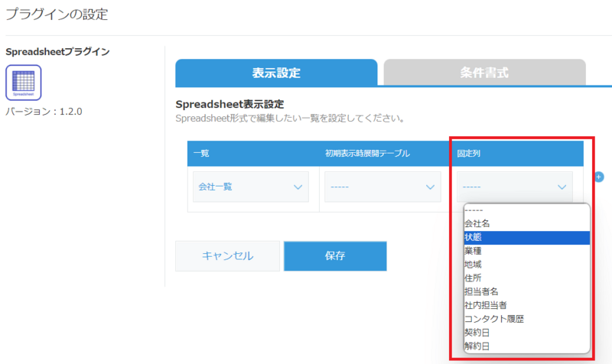Select the highlighted 状態 option
Viewport: 612px width, 364px height.
click(x=526, y=237)
